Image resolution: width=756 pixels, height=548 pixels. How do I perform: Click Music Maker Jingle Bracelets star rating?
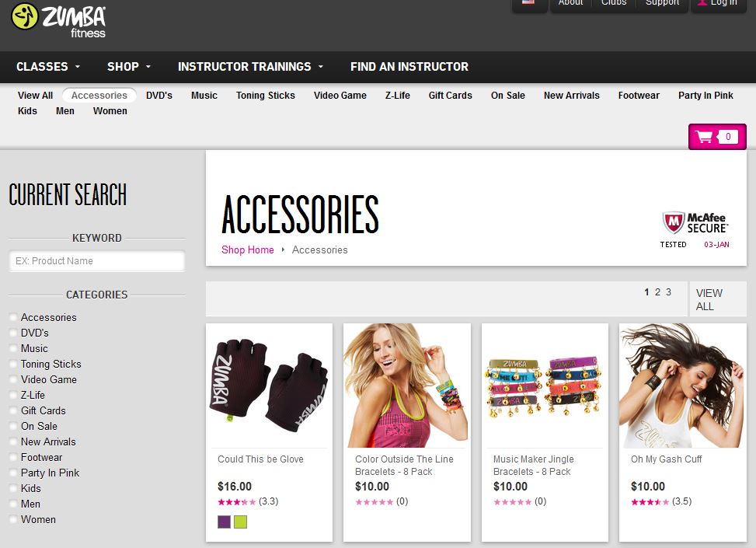point(513,501)
